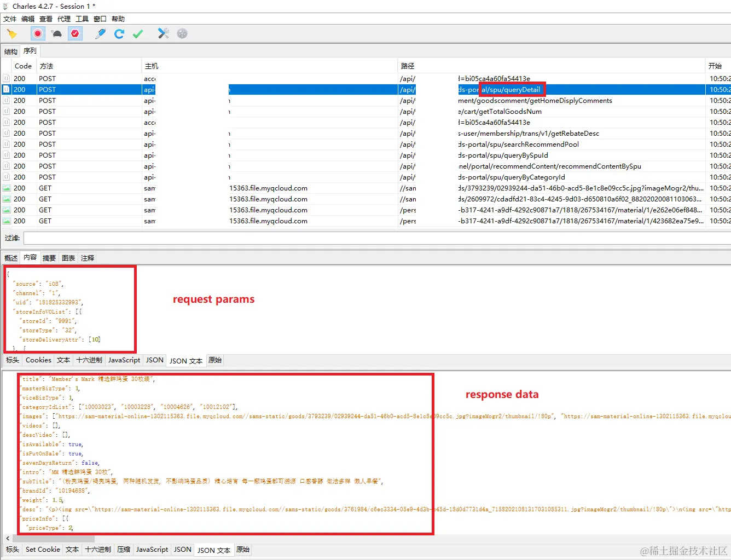This screenshot has width=731, height=560.
Task: Select the spu/searchRecommendPool row
Action: click(366, 144)
